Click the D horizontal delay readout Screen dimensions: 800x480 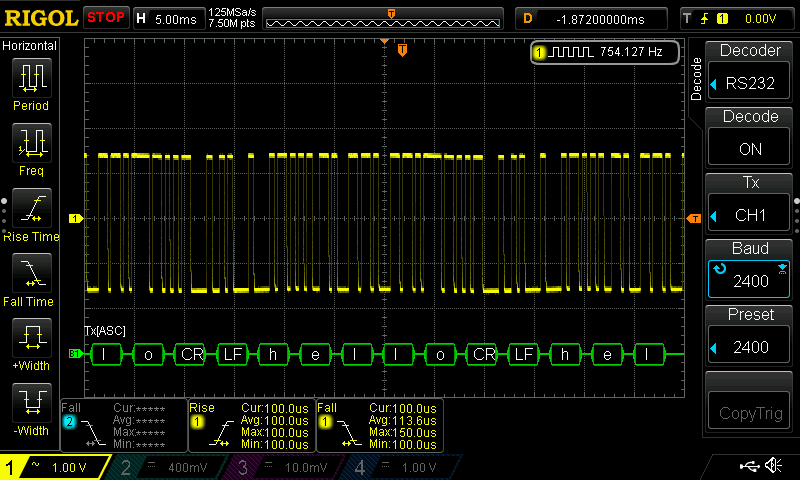[591, 19]
